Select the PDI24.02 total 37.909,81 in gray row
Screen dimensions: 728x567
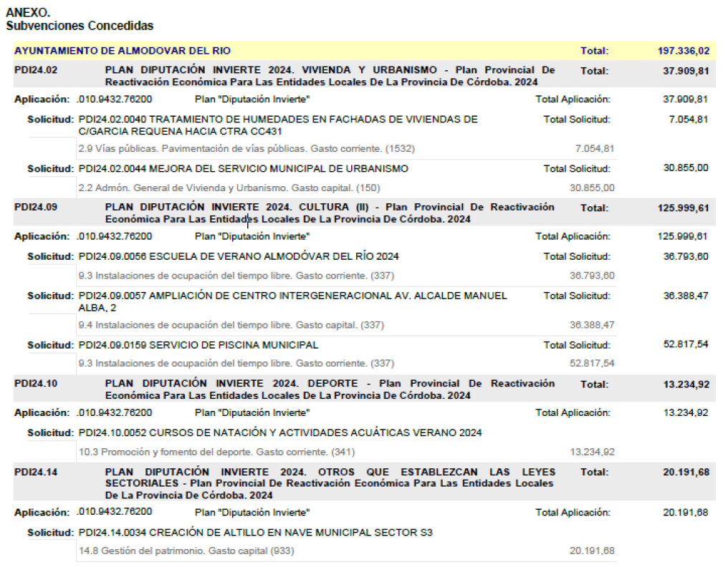pos(686,71)
